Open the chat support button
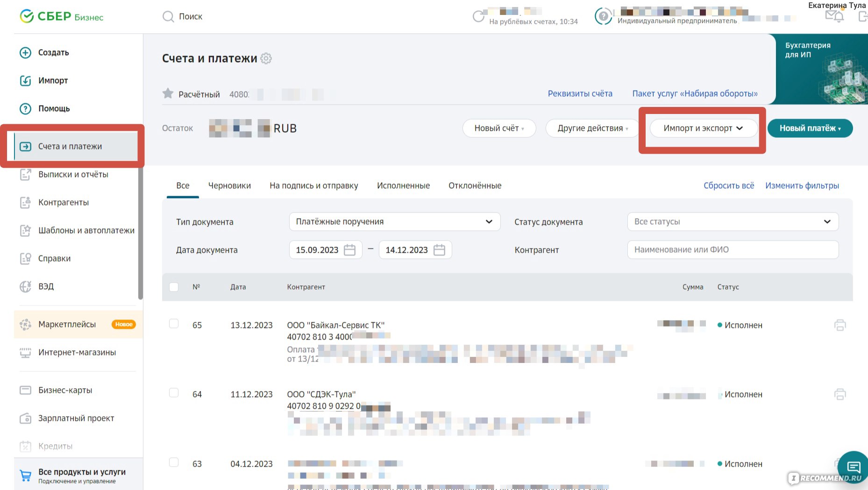Image resolution: width=868 pixels, height=490 pixels. [854, 466]
